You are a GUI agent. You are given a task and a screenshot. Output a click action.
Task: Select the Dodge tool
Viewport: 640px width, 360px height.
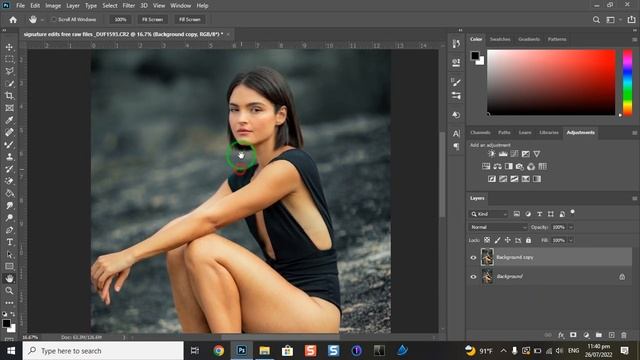(9, 218)
